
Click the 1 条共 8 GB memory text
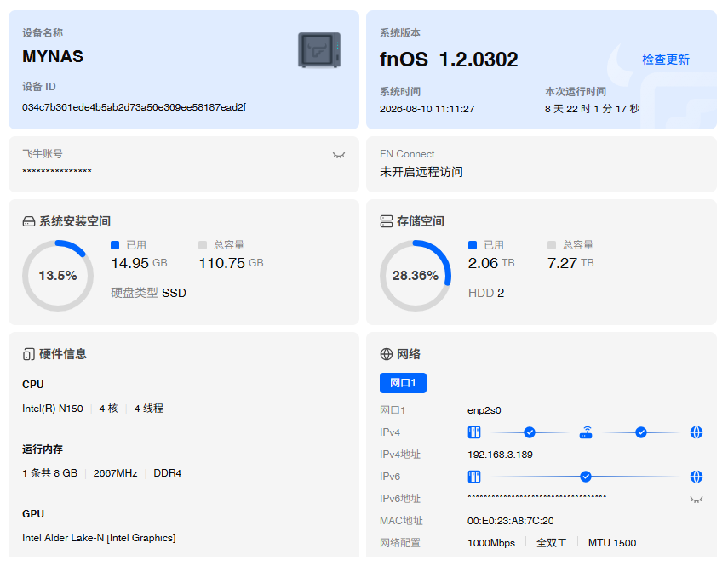pyautogui.click(x=49, y=473)
